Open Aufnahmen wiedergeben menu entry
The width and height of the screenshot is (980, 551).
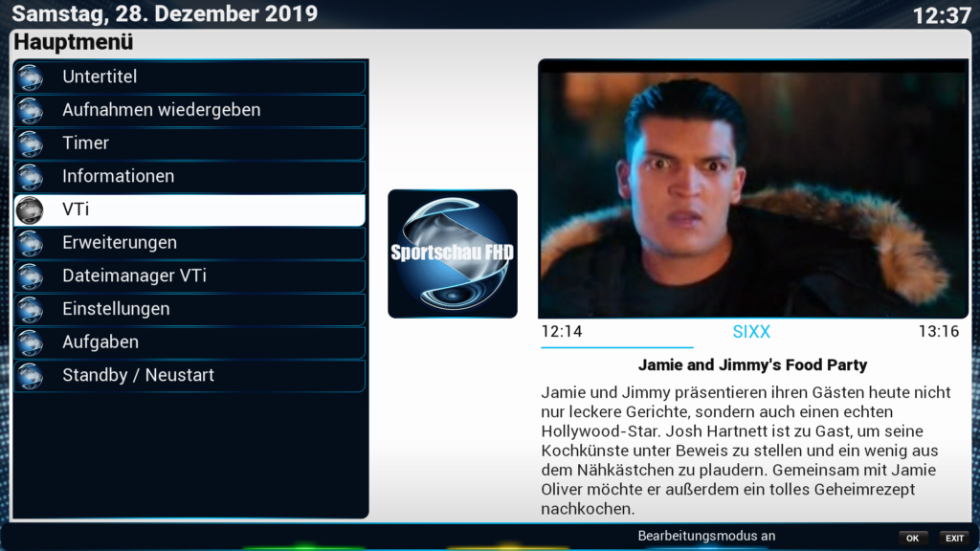(x=189, y=110)
